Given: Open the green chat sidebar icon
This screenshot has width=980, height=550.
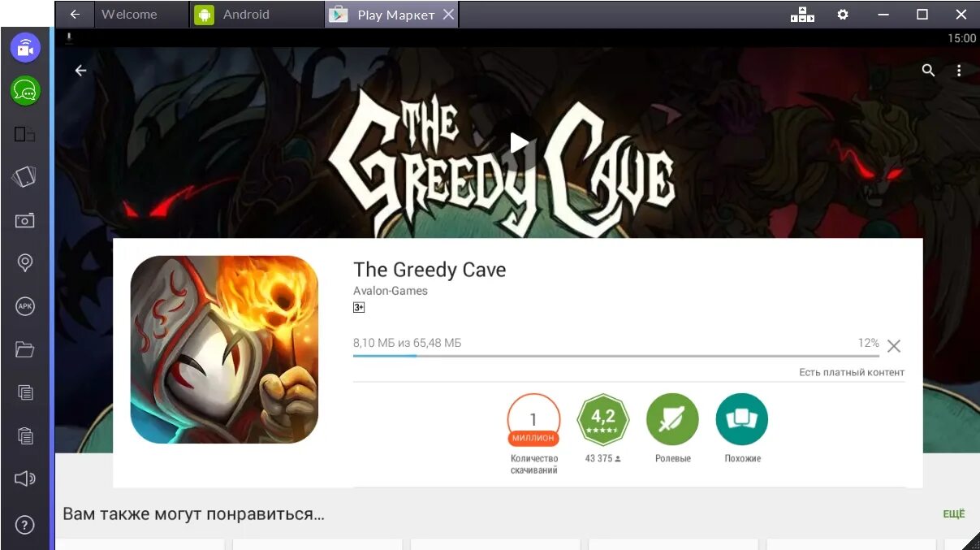Looking at the screenshot, I should tap(25, 90).
